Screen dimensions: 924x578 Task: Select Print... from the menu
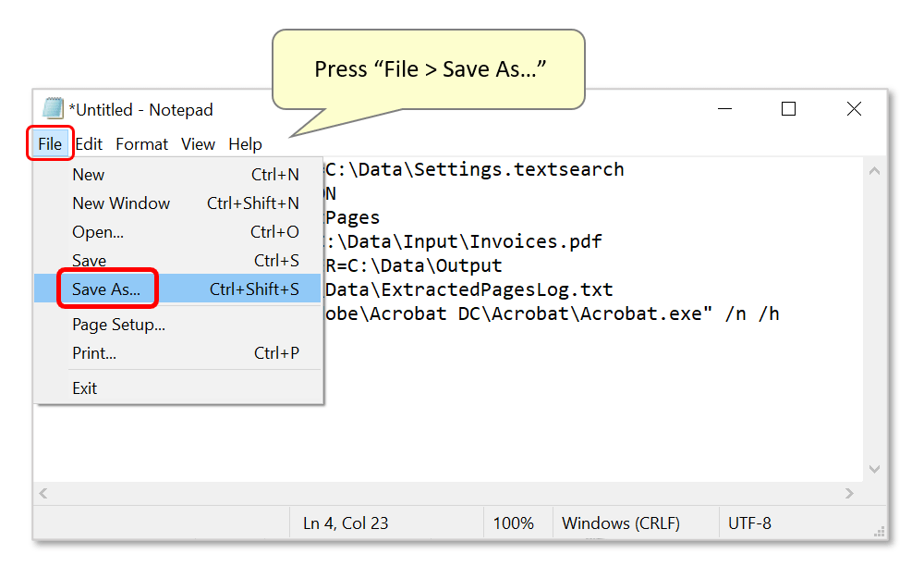tap(93, 352)
